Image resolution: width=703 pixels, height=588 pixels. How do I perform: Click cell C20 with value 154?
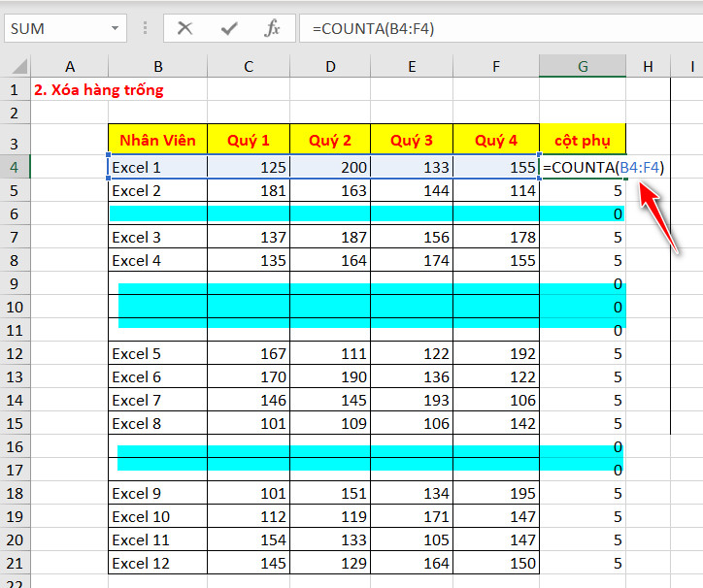click(249, 540)
